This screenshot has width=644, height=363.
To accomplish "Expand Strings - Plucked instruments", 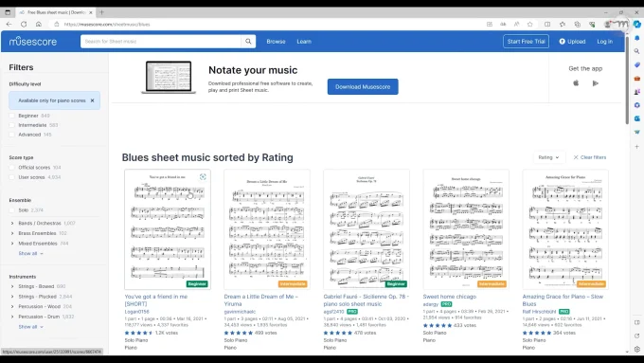I will [12, 297].
